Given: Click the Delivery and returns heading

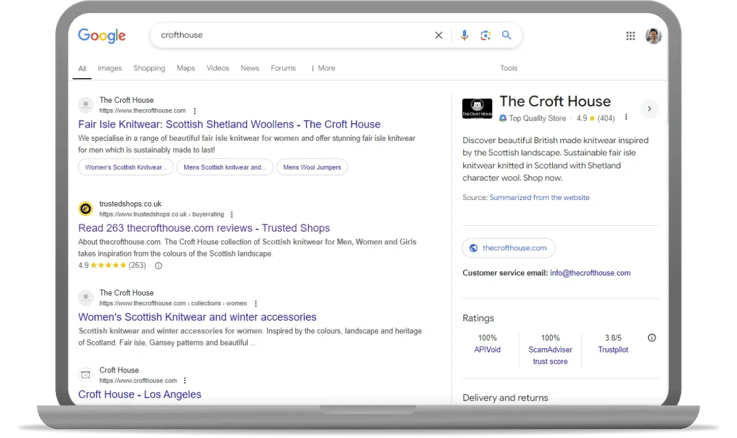Looking at the screenshot, I should tap(505, 398).
